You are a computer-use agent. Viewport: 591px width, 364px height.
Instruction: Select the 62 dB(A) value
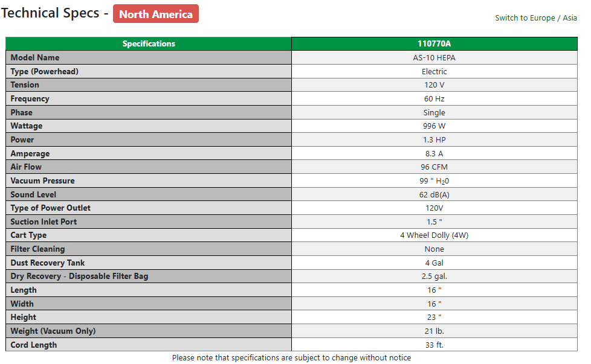[x=434, y=194]
